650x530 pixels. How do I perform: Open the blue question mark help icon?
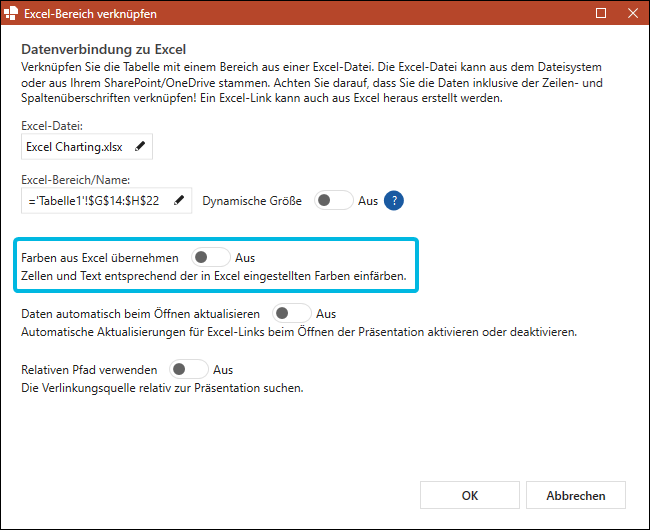pos(393,201)
